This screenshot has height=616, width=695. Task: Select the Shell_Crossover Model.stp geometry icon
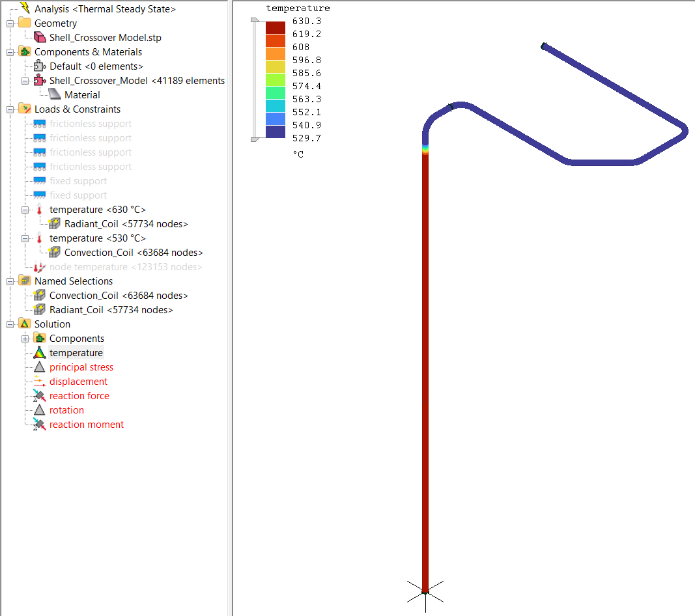pyautogui.click(x=40, y=38)
